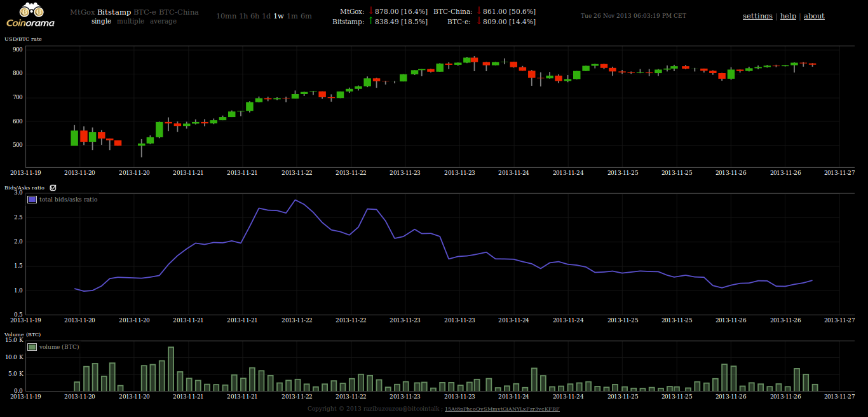Open the about link
Image resolution: width=868 pixels, height=417 pixels.
(x=814, y=16)
